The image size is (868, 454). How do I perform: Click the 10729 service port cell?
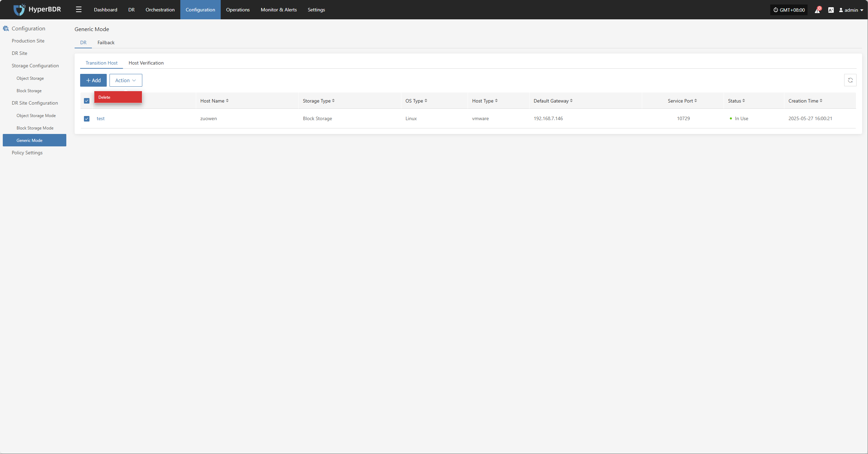[x=683, y=118]
